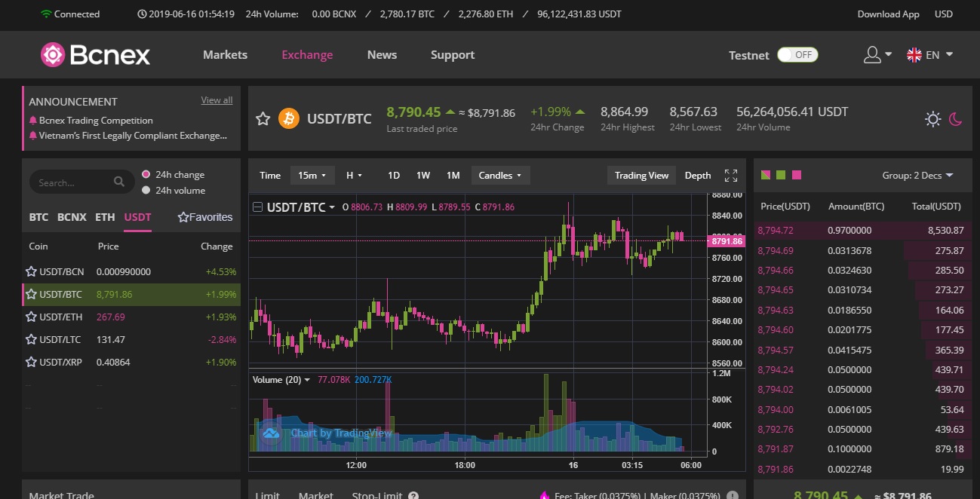Open the News menu
The image size is (980, 499).
click(x=382, y=54)
